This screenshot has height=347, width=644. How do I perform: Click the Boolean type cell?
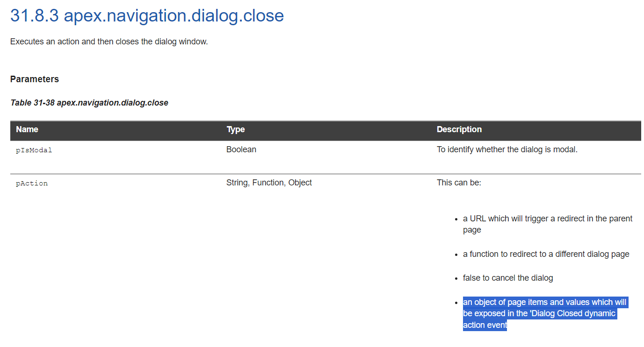click(x=241, y=150)
